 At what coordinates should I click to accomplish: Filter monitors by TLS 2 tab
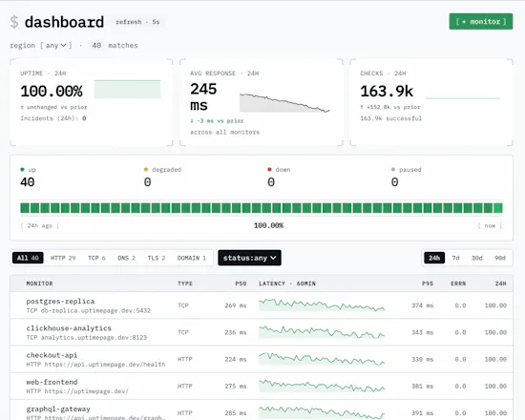(157, 258)
